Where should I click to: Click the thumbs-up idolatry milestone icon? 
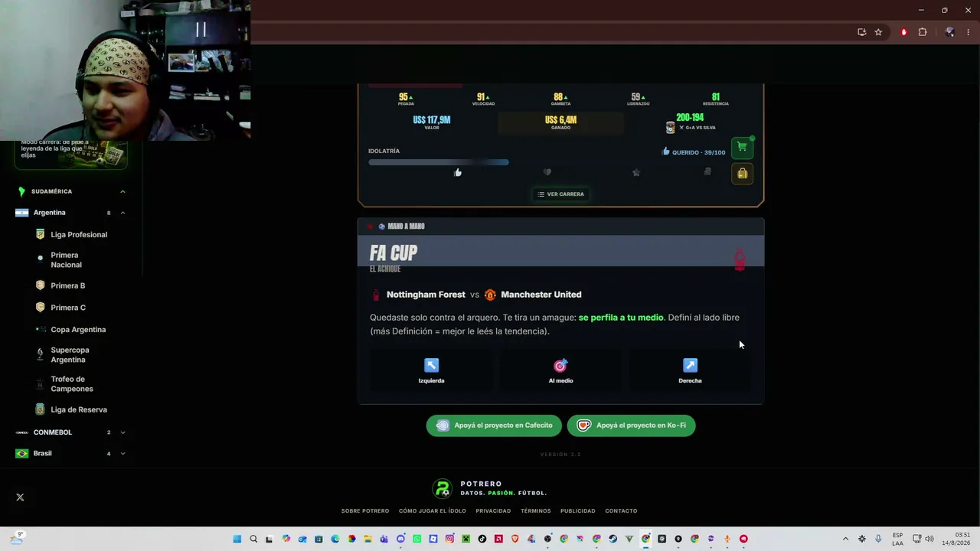(458, 173)
